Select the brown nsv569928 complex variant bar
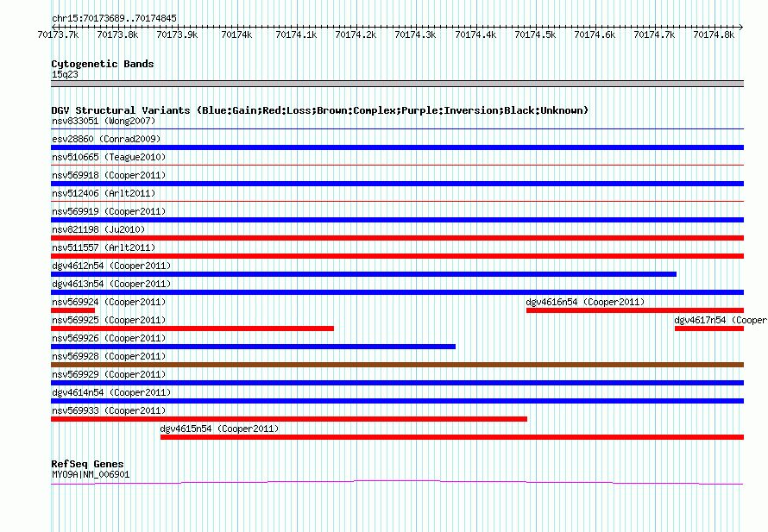Image resolution: width=768 pixels, height=532 pixels. 397,365
